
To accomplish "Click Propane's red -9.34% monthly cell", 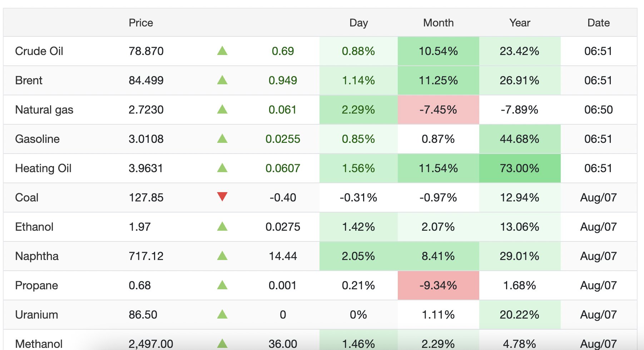I will (x=438, y=285).
